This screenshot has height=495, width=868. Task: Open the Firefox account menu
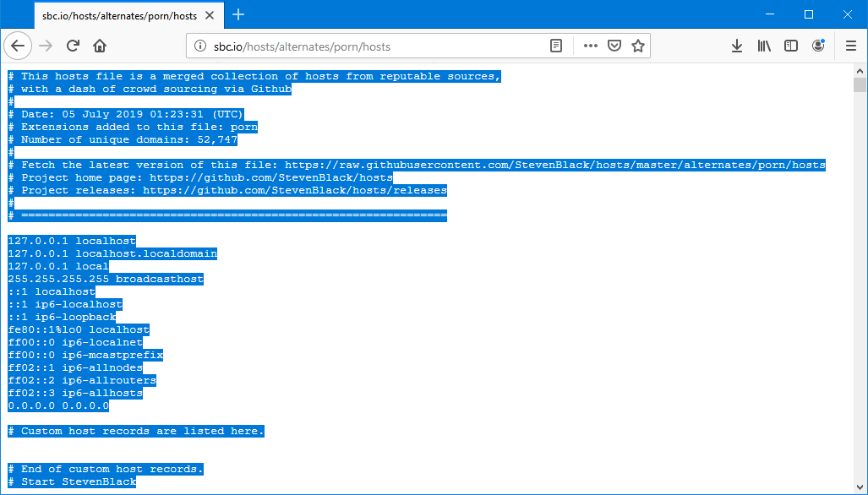pyautogui.click(x=818, y=46)
